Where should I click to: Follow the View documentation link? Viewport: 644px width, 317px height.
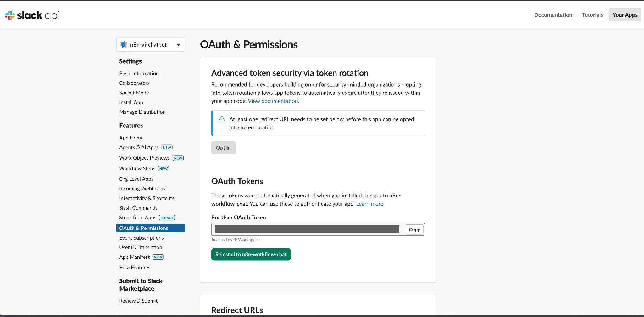click(273, 101)
